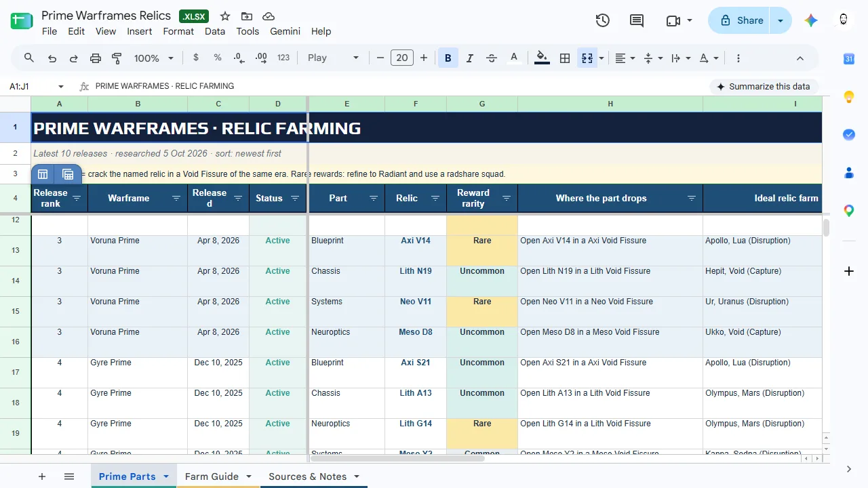
Task: Select the Paint format tool
Action: pos(117,58)
